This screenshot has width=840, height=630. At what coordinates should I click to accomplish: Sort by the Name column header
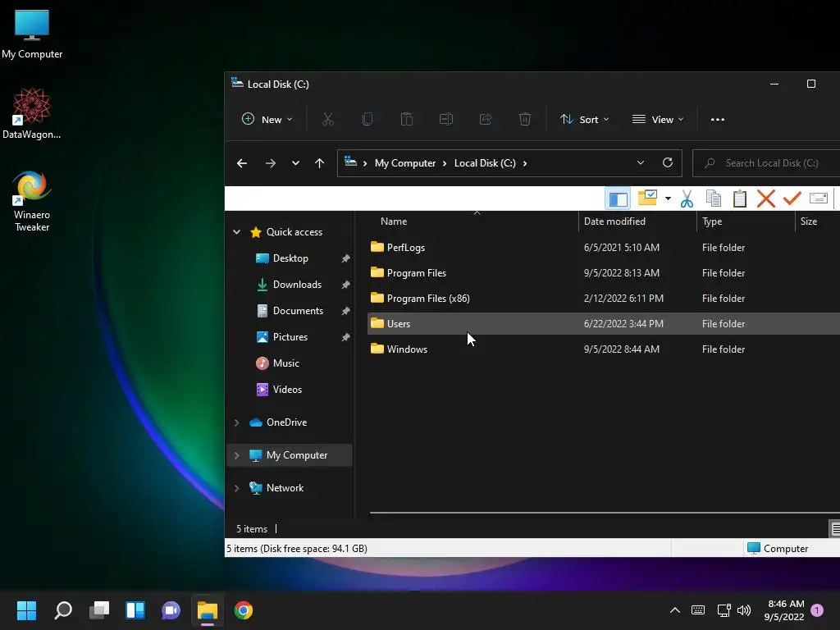pos(394,221)
